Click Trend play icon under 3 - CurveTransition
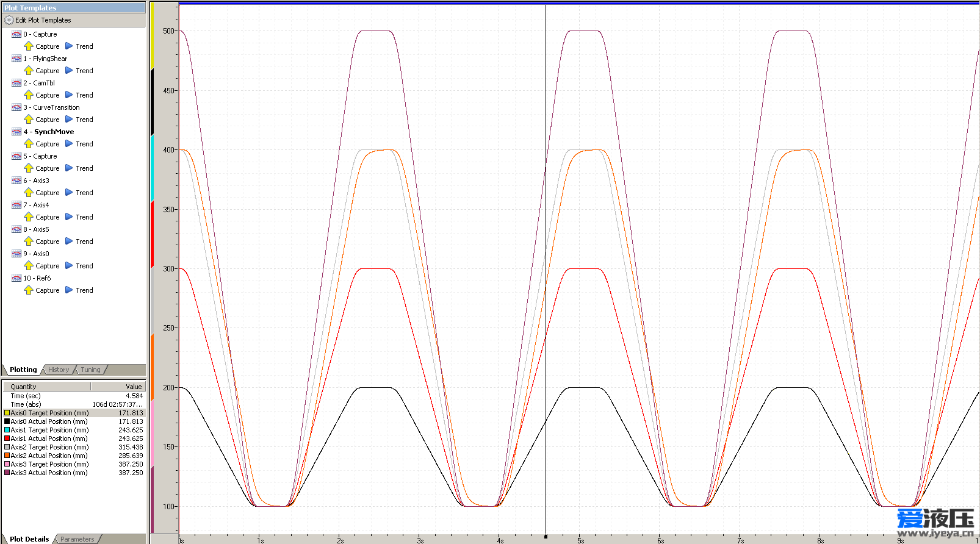980x544 pixels. pyautogui.click(x=69, y=120)
